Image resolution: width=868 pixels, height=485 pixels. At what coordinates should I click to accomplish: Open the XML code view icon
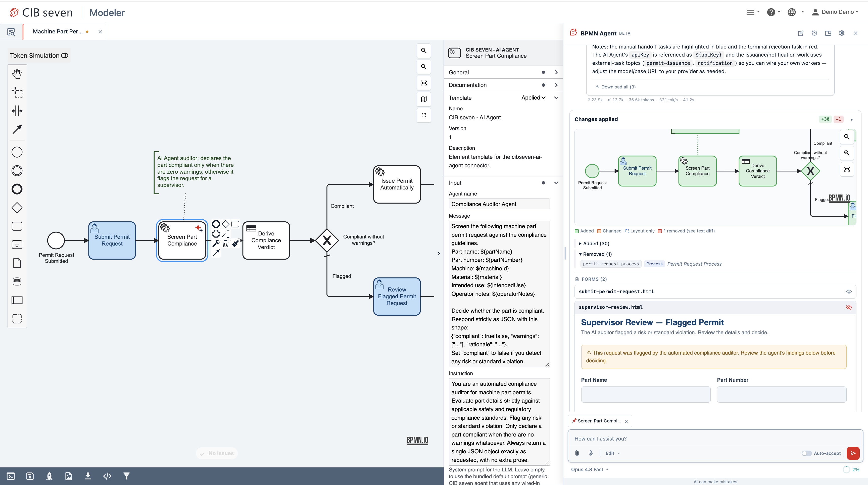(x=107, y=476)
